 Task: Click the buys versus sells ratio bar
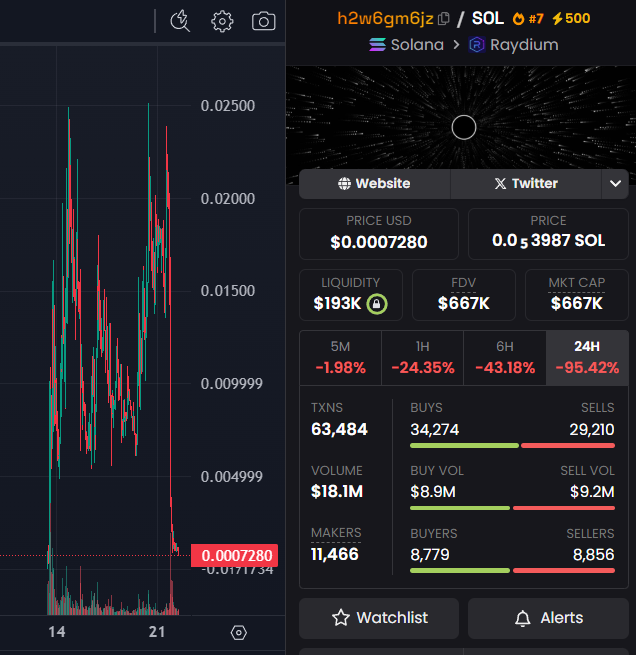point(512,446)
